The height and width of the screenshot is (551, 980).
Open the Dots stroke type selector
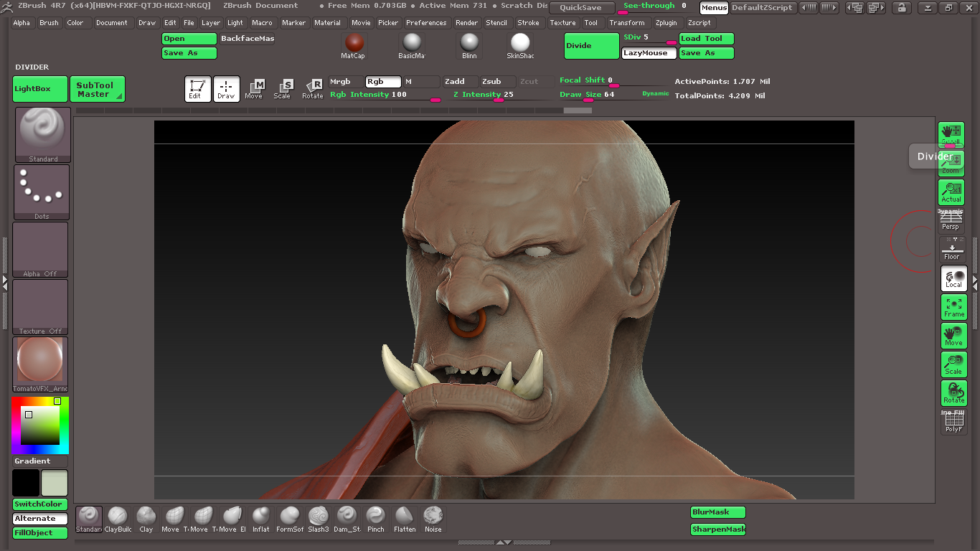[x=42, y=192]
